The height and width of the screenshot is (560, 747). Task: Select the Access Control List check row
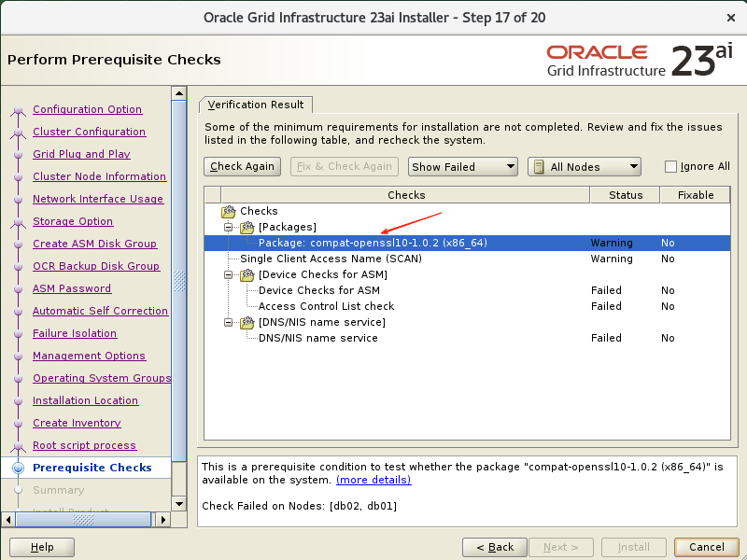(x=467, y=306)
